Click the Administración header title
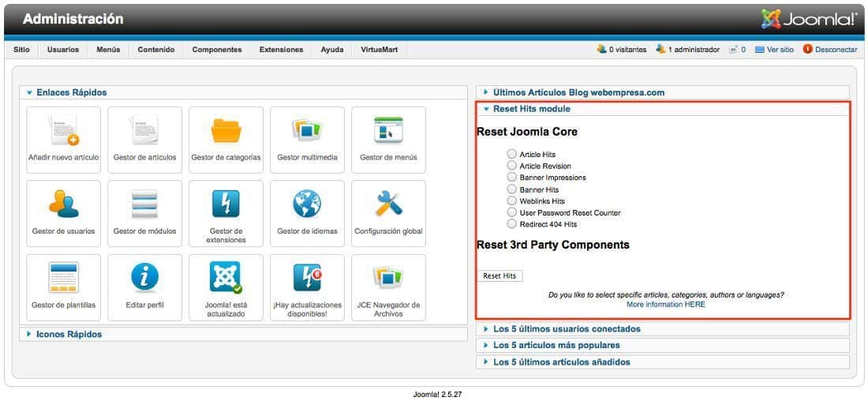The image size is (868, 401). click(x=73, y=19)
